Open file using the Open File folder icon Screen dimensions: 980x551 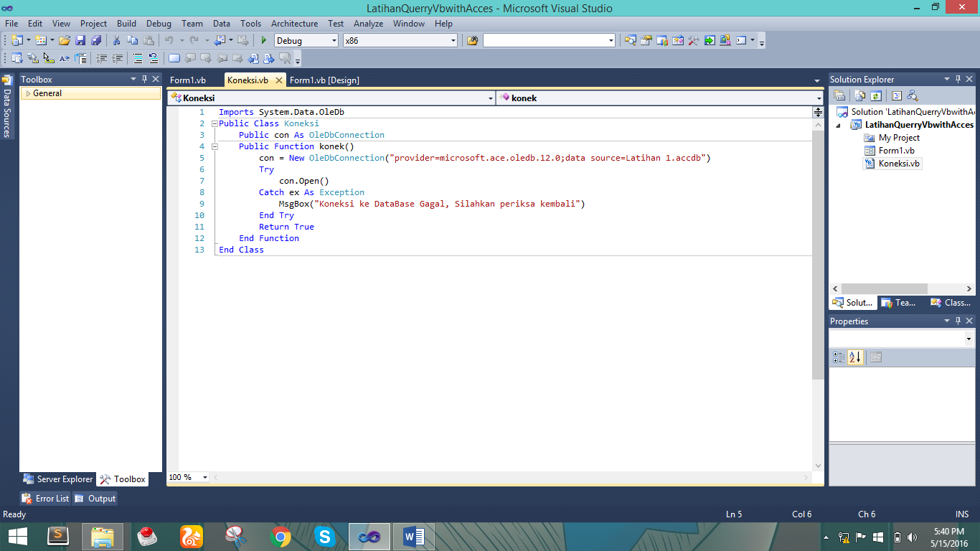coord(65,41)
